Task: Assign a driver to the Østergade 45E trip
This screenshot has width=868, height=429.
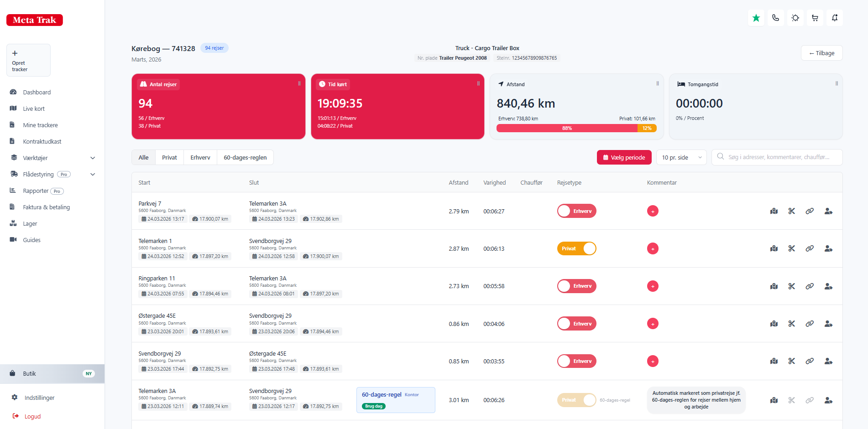Action: pyautogui.click(x=828, y=324)
